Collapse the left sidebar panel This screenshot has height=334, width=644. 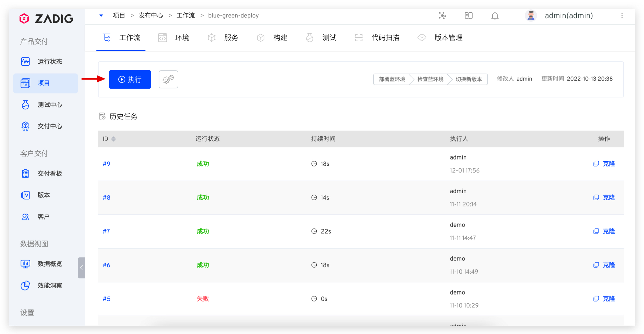pos(81,268)
